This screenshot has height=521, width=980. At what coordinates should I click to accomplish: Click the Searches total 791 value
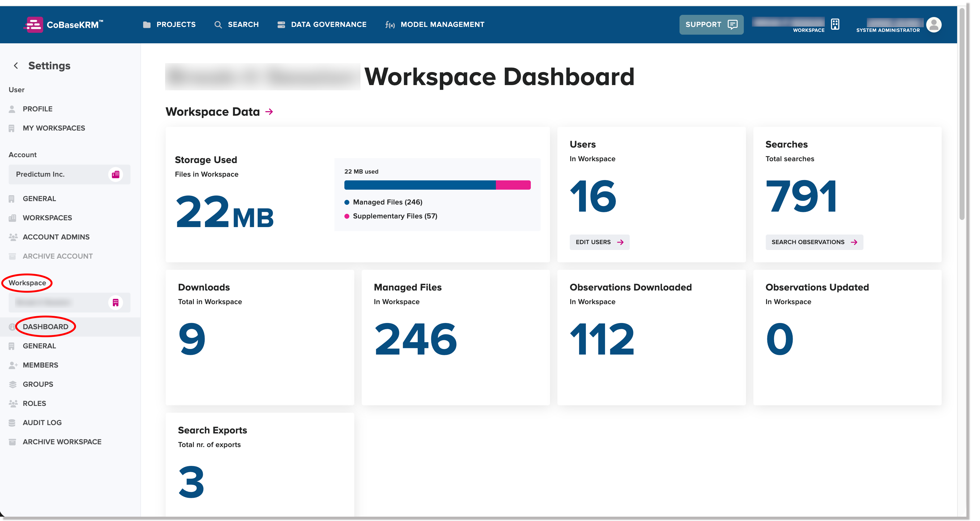point(801,196)
